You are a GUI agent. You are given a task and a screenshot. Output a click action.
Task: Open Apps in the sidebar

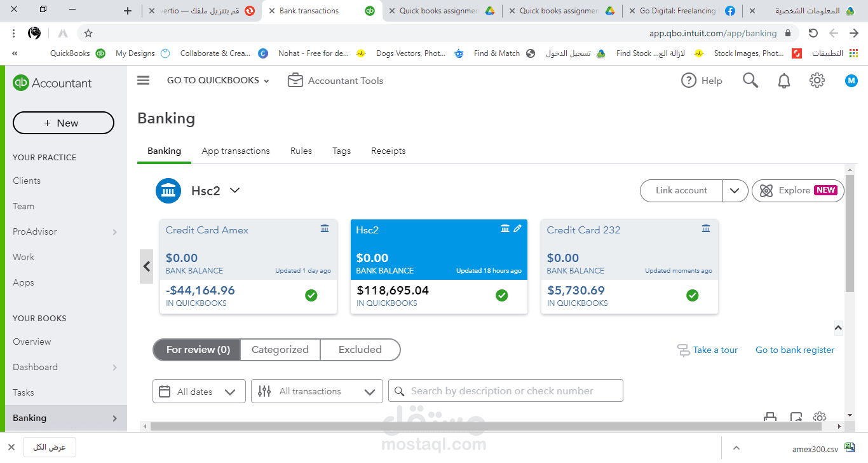coord(24,283)
